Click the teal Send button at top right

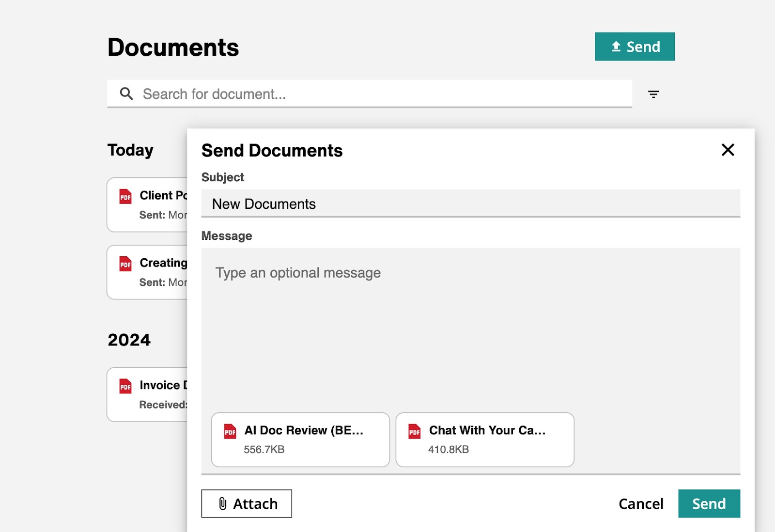tap(635, 46)
